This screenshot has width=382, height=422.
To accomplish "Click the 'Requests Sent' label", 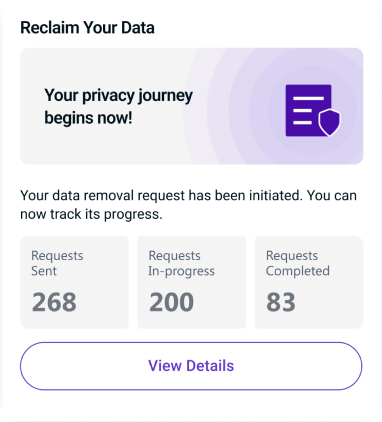I will (x=57, y=263).
